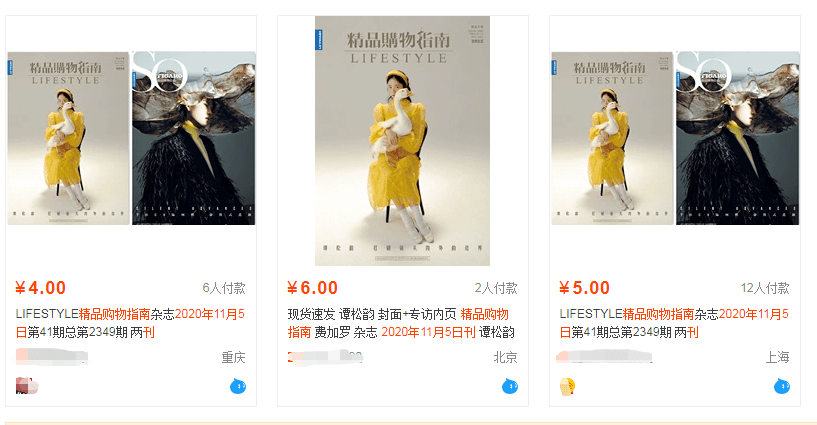The image size is (817, 425).
Task: Click the 12人付款 sales count
Action: coord(765,288)
